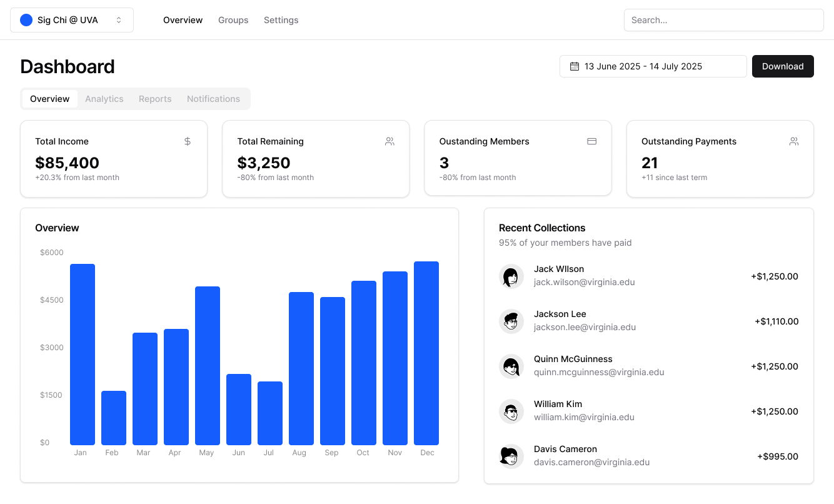The image size is (834, 504).
Task: Click the users icon on Outstanding Payments card
Action: pos(793,141)
